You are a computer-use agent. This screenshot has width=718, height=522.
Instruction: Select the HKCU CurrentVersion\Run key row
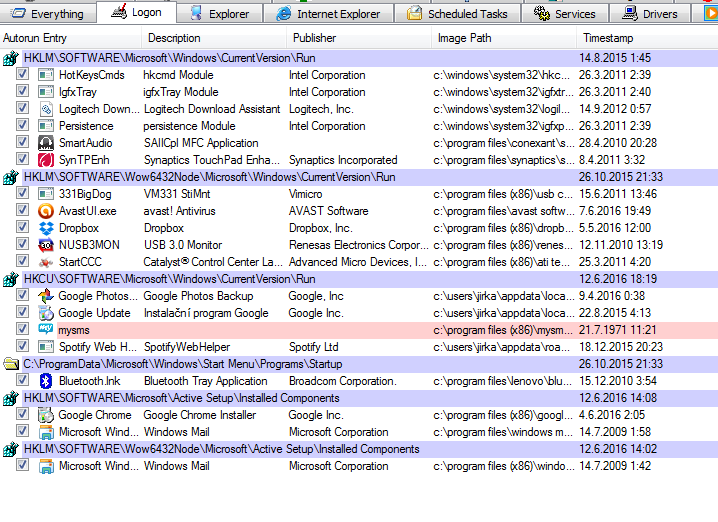pyautogui.click(x=359, y=279)
